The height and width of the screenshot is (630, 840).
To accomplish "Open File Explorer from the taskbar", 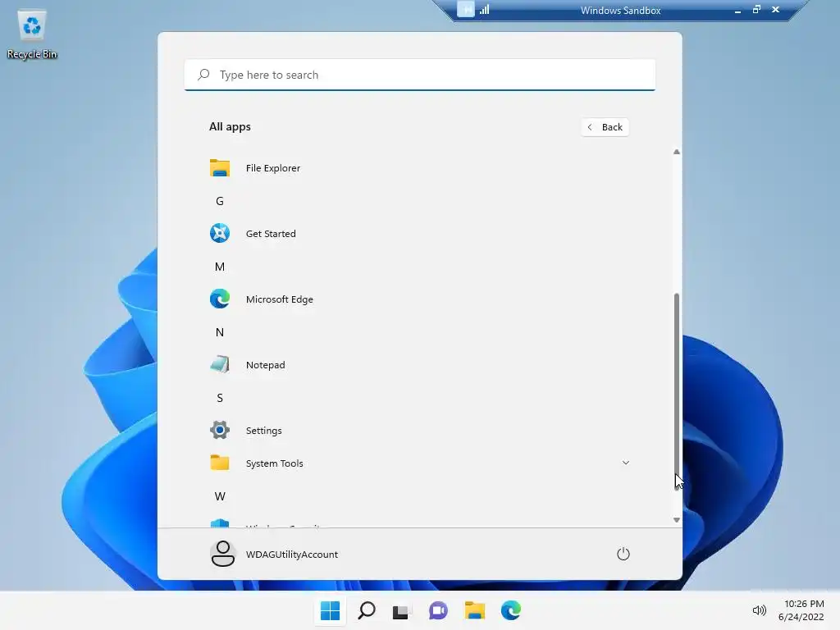I will tap(475, 610).
